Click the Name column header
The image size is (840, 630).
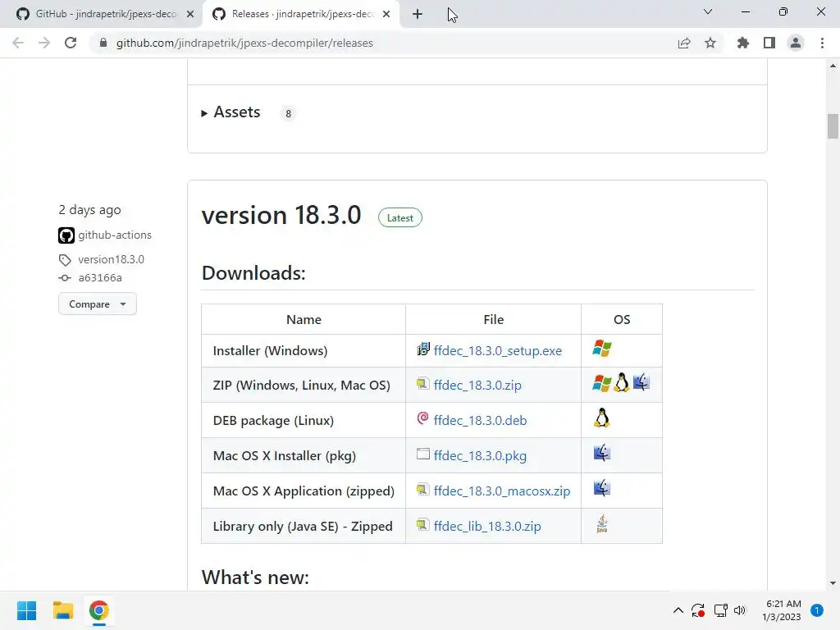(x=304, y=320)
